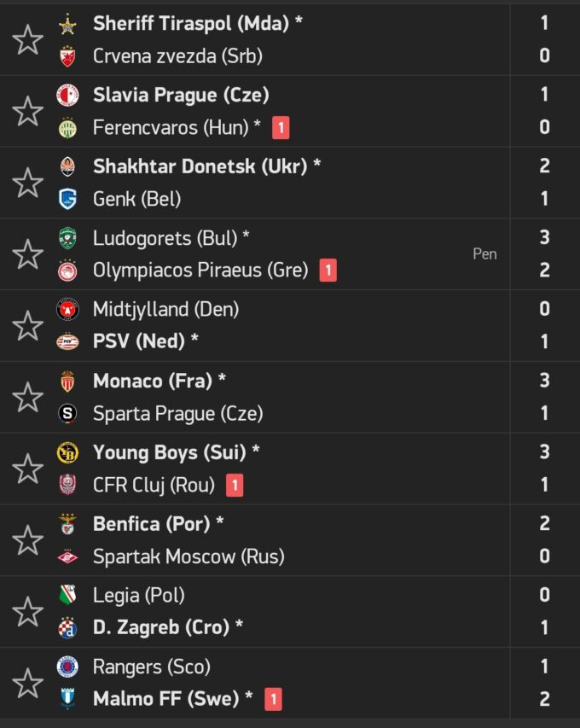This screenshot has width=580, height=728.
Task: Click the Crvena zvezda team logo
Action: tap(67, 57)
